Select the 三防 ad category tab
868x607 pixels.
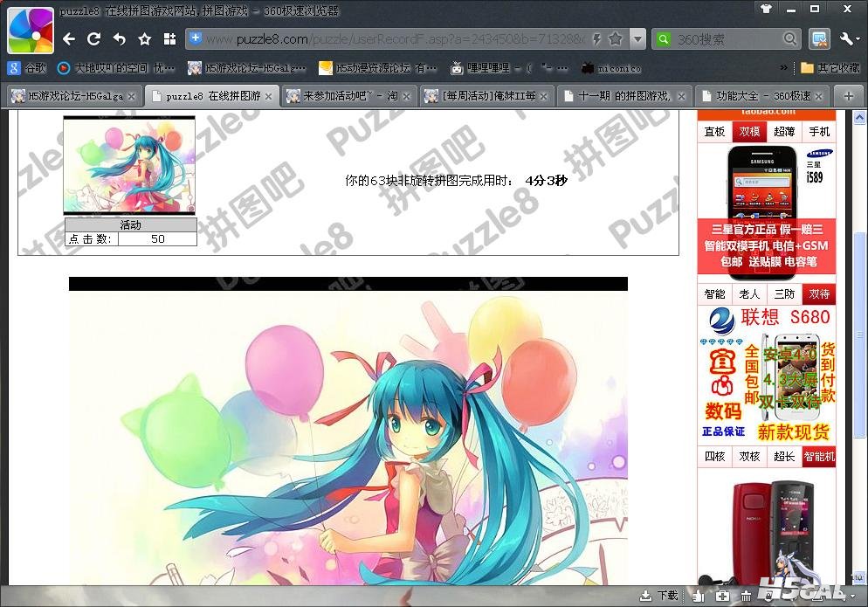[784, 294]
